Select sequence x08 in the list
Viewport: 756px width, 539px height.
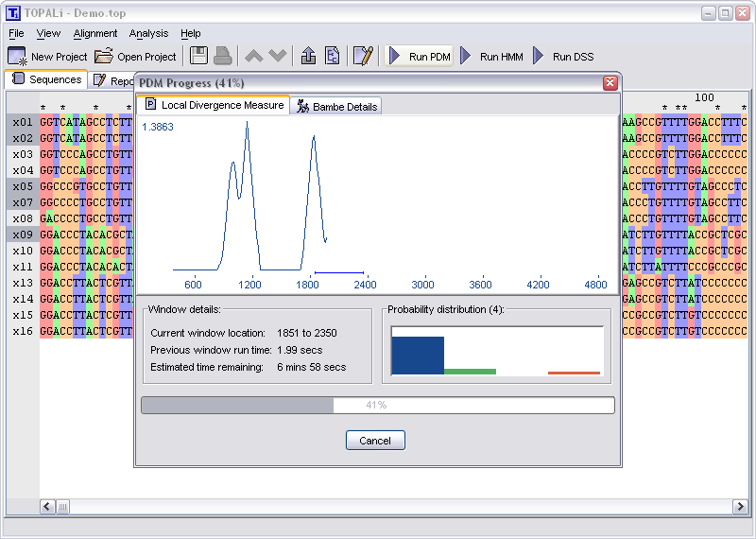(x=23, y=218)
